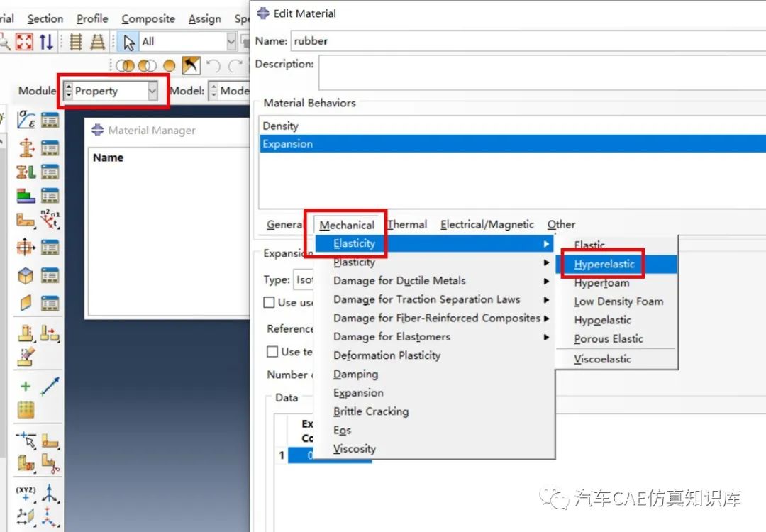Click the solid orange circle display icon
The width and height of the screenshot is (766, 532).
click(169, 65)
